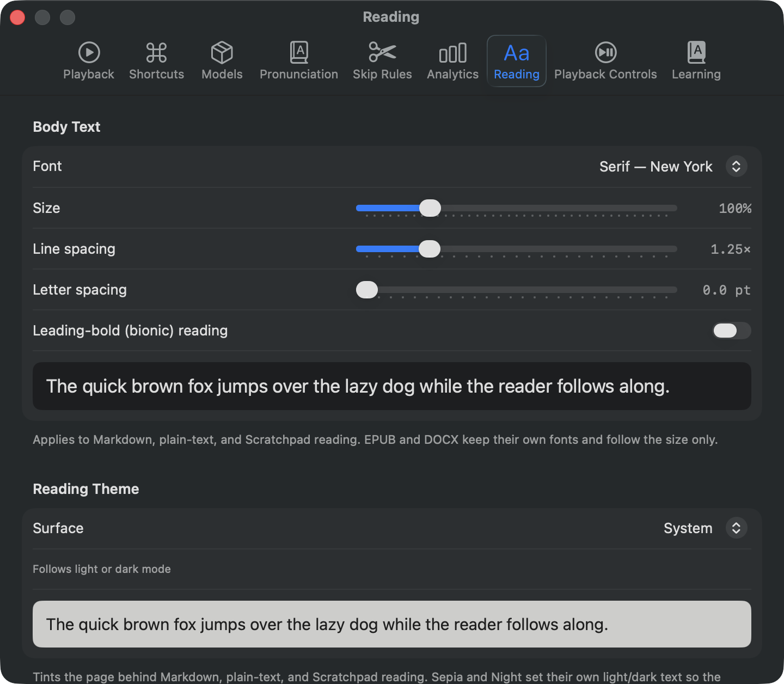Switch to the Learning pane
The height and width of the screenshot is (684, 784).
(696, 61)
